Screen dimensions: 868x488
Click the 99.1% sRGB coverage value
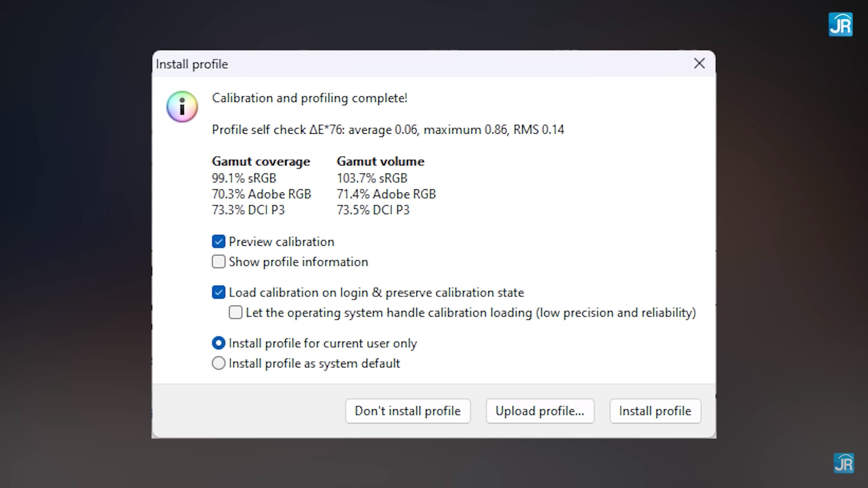[x=244, y=178]
